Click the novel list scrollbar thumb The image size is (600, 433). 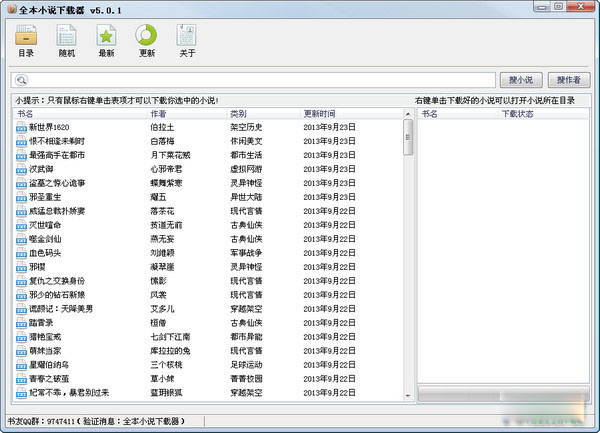[408, 137]
